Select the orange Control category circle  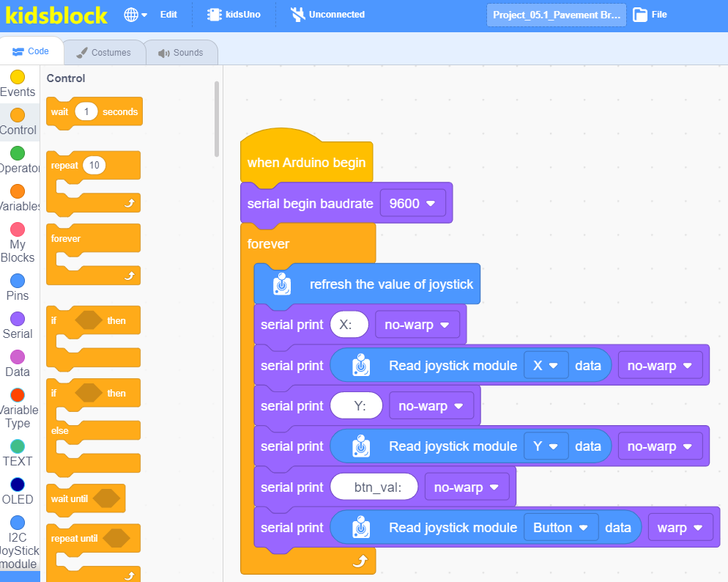(18, 115)
